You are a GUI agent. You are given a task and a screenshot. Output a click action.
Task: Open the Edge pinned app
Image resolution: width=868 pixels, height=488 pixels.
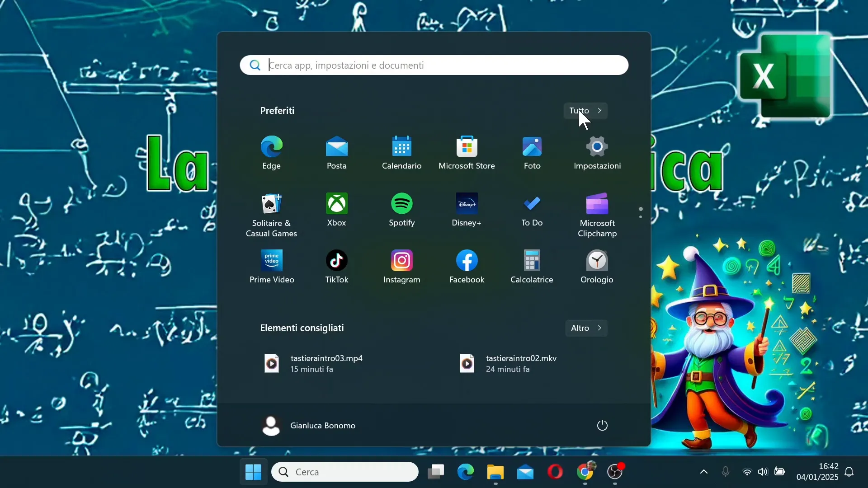coord(272,153)
